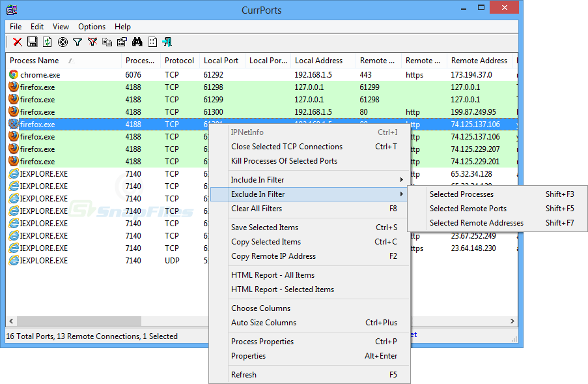Click the floppy disk save icon
The image size is (588, 384).
click(33, 42)
